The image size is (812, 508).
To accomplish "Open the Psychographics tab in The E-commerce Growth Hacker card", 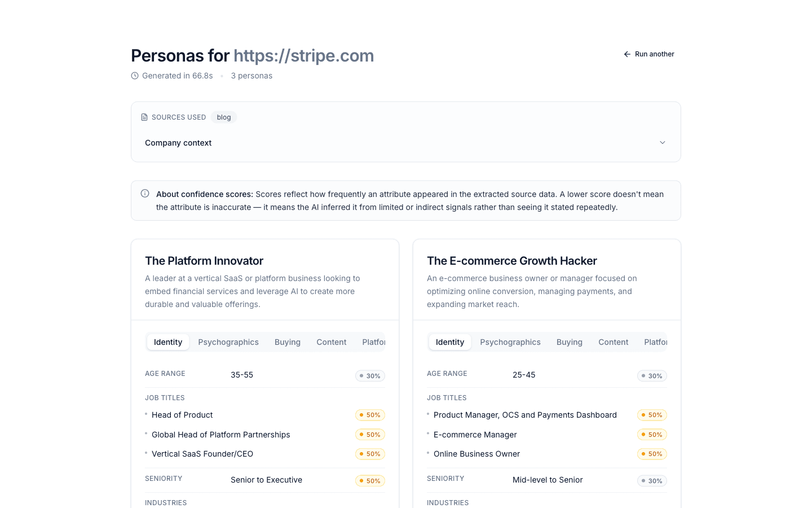I will click(x=510, y=342).
